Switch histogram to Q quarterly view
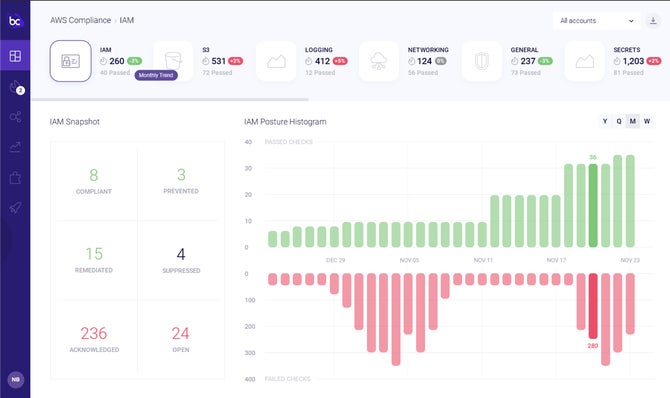Viewport: 670px width, 398px height. point(619,121)
